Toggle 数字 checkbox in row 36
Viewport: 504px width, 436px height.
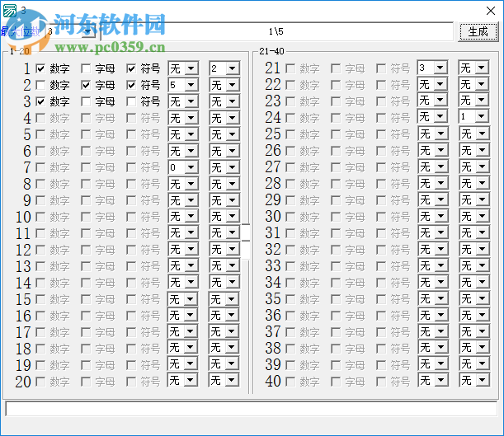tap(290, 316)
